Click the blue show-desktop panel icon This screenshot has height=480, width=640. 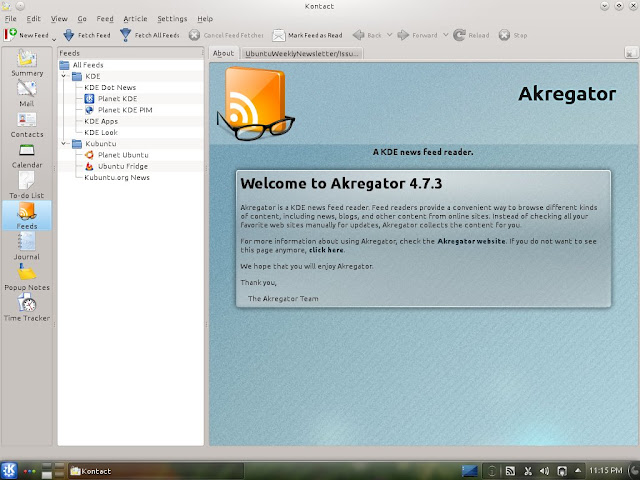pyautogui.click(x=469, y=471)
